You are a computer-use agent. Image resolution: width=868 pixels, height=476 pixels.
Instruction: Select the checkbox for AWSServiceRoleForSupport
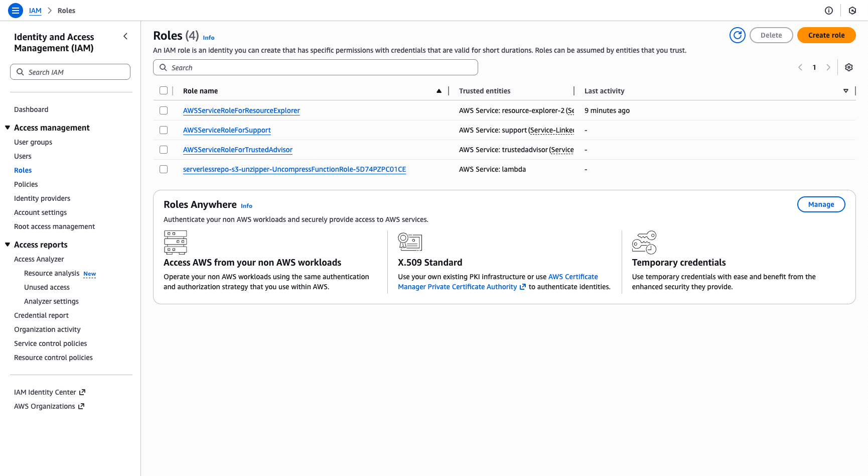click(164, 130)
